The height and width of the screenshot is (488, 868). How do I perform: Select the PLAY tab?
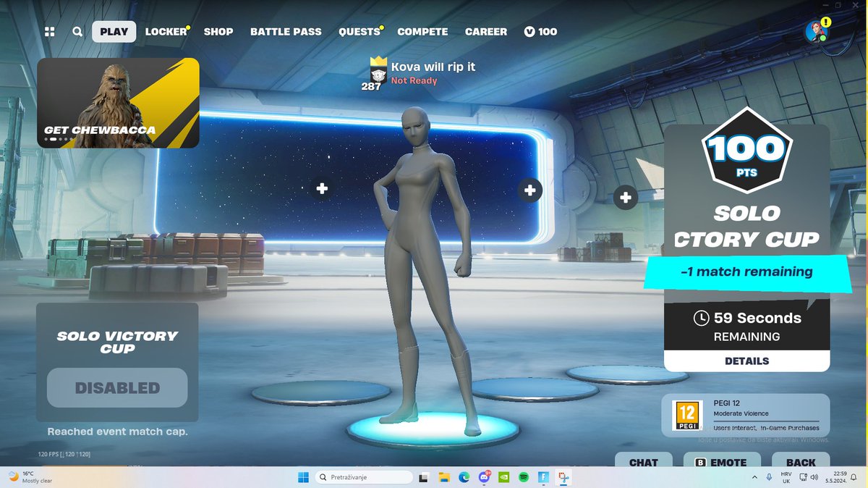click(114, 32)
